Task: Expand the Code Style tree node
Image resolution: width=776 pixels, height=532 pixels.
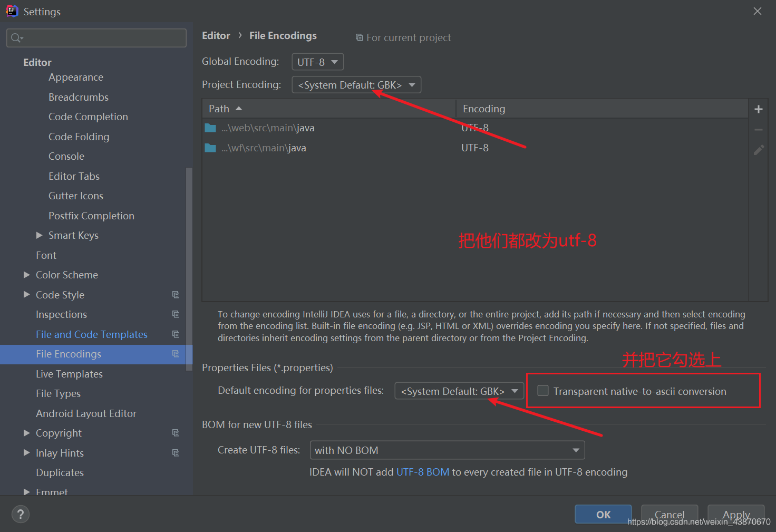Action: coord(26,295)
